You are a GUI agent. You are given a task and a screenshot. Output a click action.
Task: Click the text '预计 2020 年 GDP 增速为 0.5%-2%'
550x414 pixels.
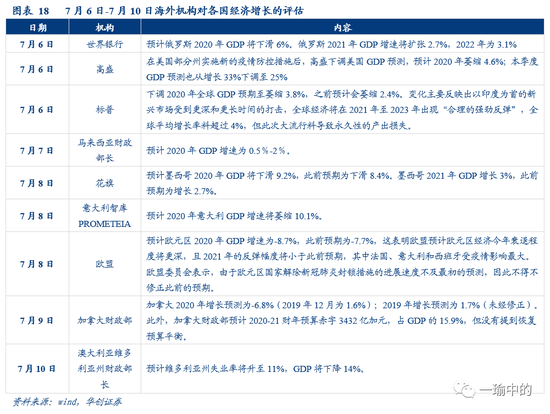pos(217,151)
